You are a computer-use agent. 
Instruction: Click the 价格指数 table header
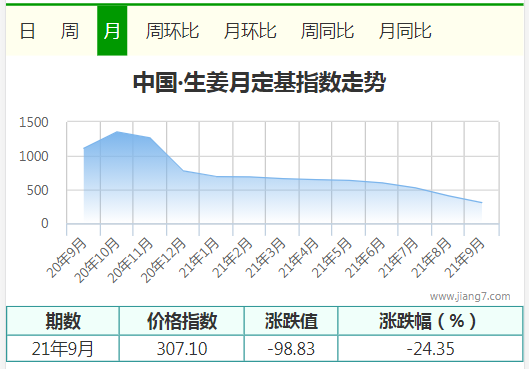pyautogui.click(x=182, y=321)
